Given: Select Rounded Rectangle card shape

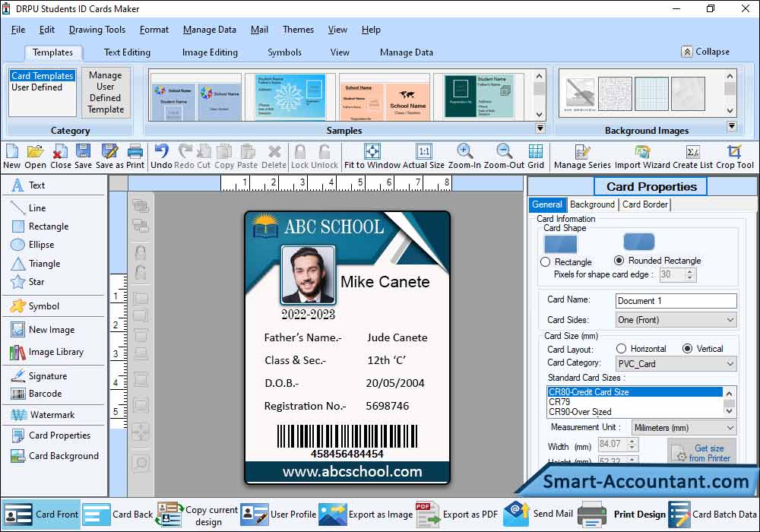Looking at the screenshot, I should point(619,260).
